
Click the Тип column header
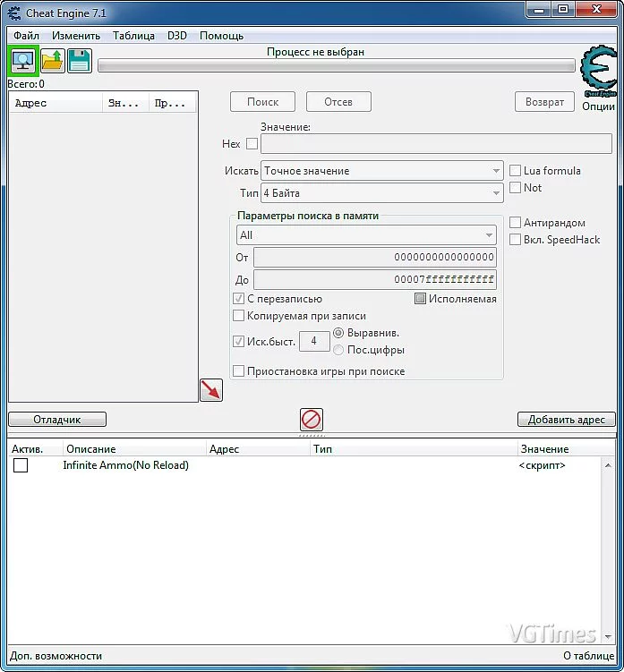(x=414, y=449)
